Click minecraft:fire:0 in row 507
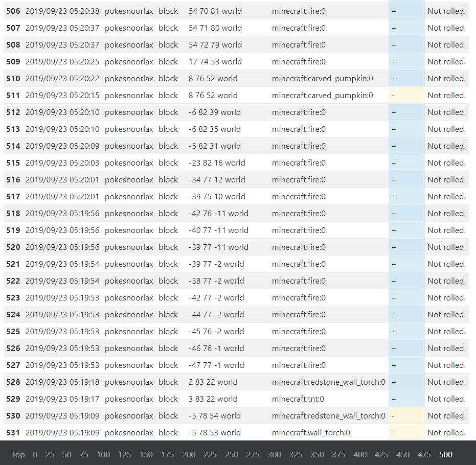 click(299, 28)
